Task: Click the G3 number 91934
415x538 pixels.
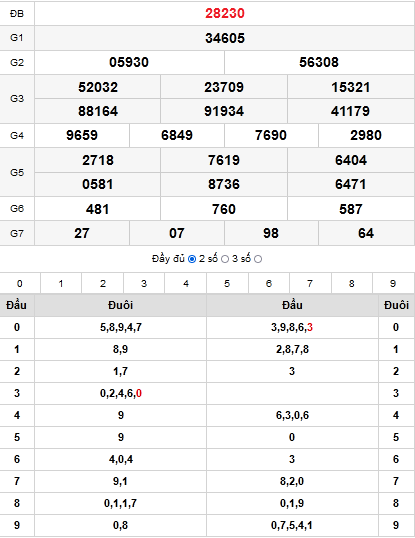Action: (x=224, y=111)
